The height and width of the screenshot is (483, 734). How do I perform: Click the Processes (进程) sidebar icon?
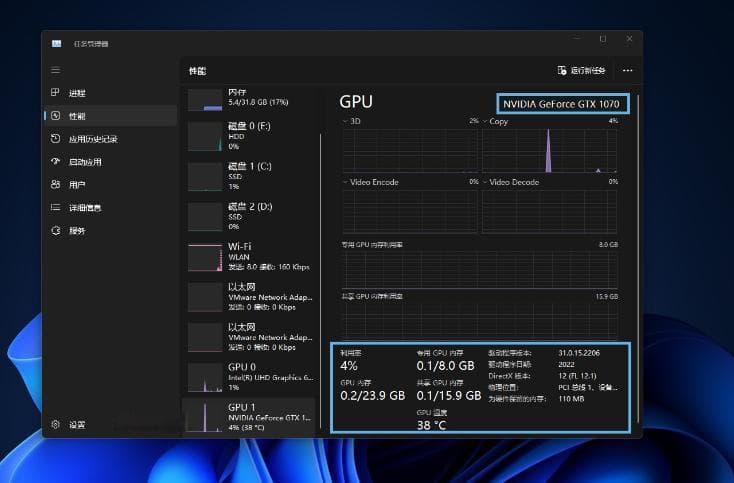pyautogui.click(x=55, y=92)
